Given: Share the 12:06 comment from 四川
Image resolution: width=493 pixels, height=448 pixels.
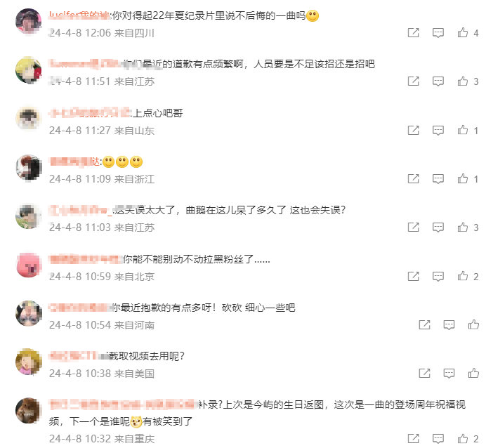Looking at the screenshot, I should point(413,32).
